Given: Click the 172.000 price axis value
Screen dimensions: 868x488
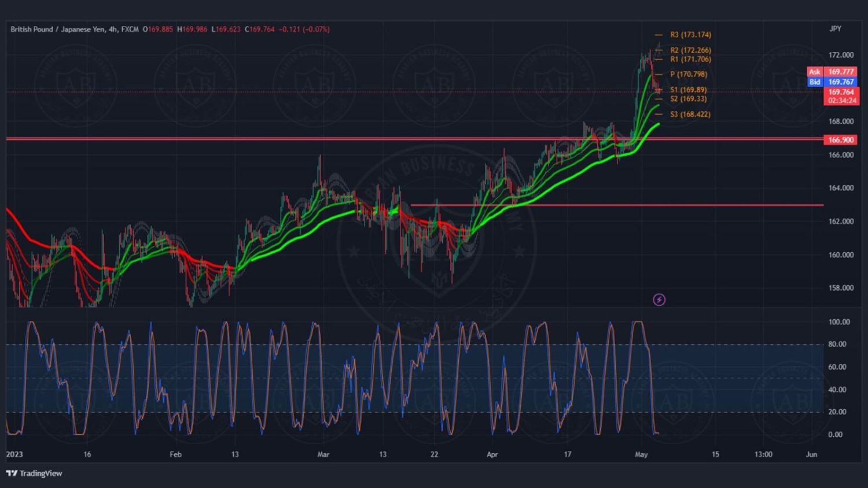Looking at the screenshot, I should pyautogui.click(x=841, y=55).
